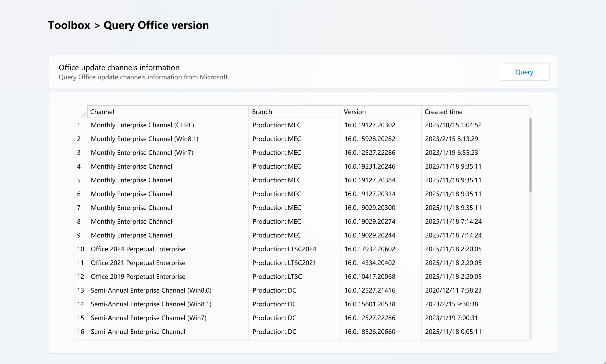Click the Monthly Enterprise Channel (CHPE) cell
606x364 pixels.
point(142,125)
